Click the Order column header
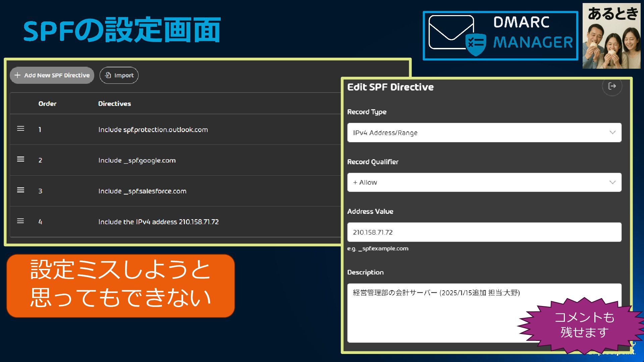Screen dimensions: 644x362 (47, 104)
